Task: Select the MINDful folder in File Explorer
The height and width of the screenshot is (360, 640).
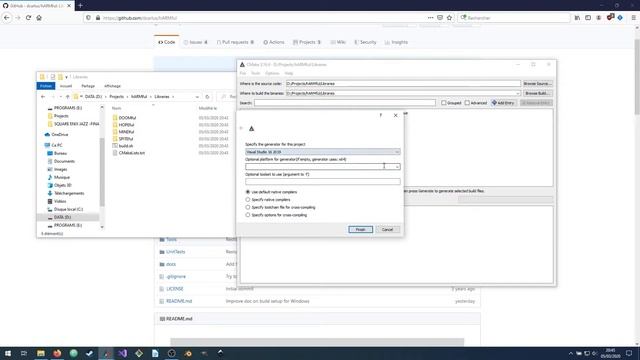Action: click(126, 132)
